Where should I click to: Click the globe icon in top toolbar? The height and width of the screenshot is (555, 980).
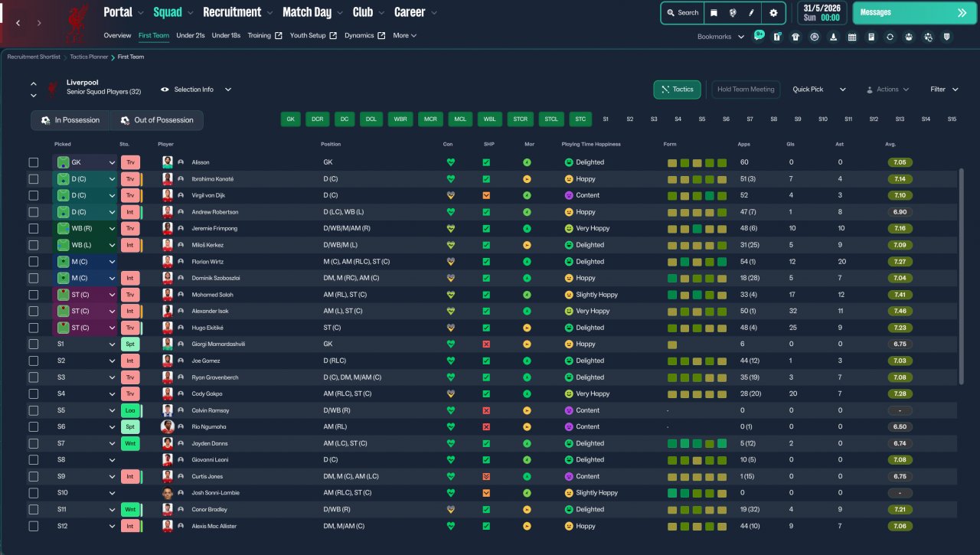click(733, 13)
